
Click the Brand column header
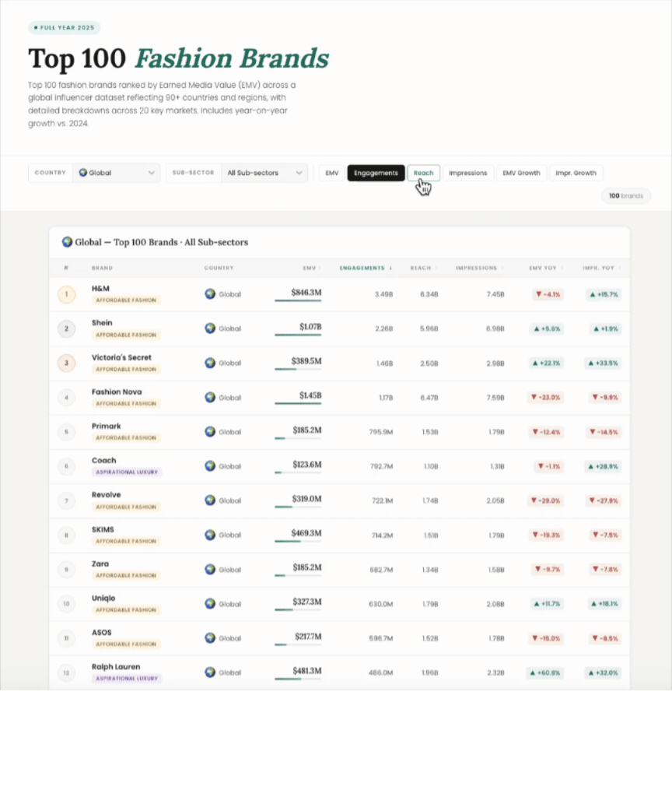[x=102, y=268]
